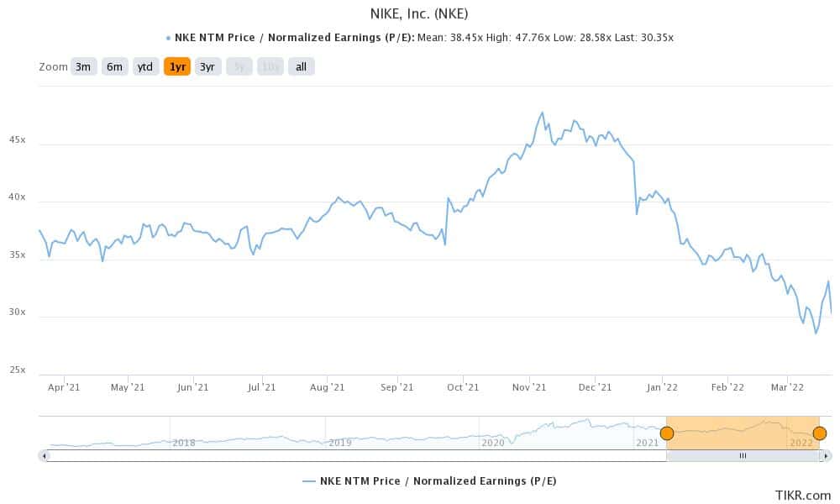Screen dimensions: 840x504
Task: Choose the highlighted 1yr zoom button
Action: (177, 67)
